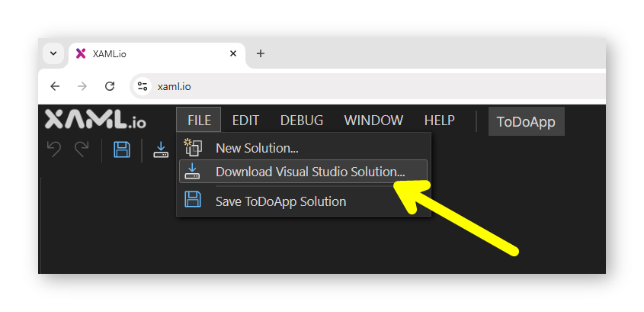Image resolution: width=644 pixels, height=312 pixels.
Task: Open the HELP menu
Action: coord(439,120)
